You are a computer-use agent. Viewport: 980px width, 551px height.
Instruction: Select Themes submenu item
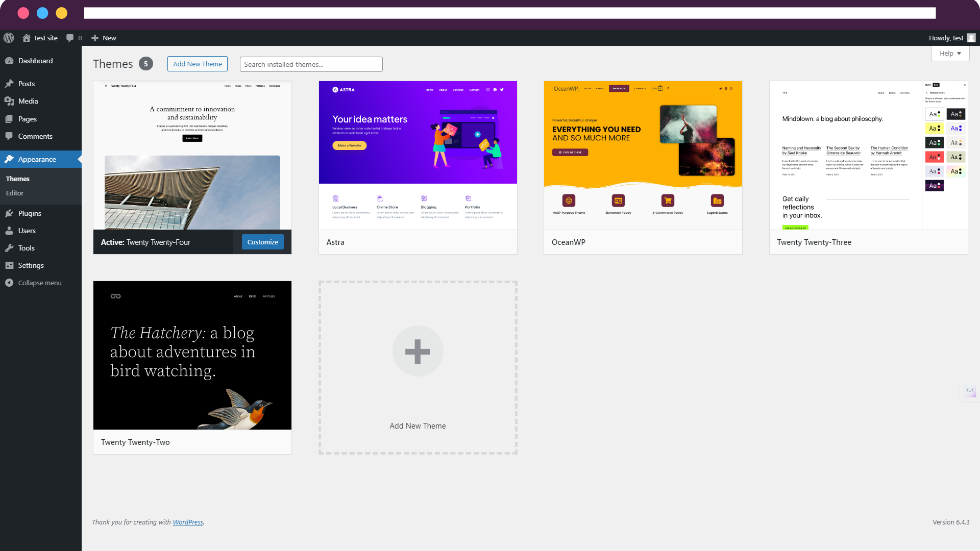click(x=18, y=179)
